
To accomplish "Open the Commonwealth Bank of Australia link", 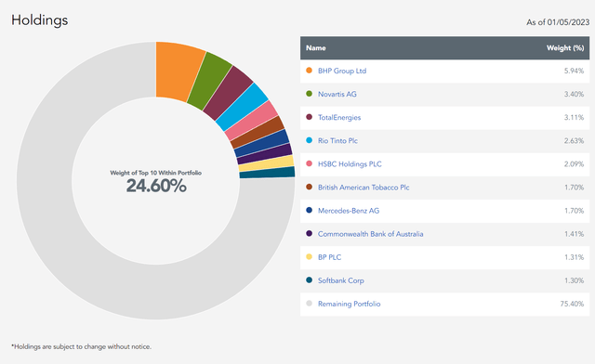I will pyautogui.click(x=370, y=234).
